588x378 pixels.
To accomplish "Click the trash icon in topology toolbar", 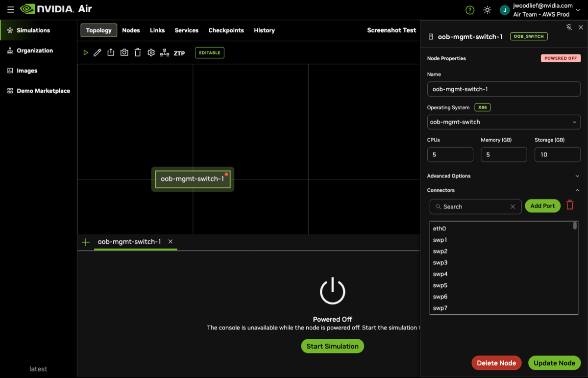I will coord(138,52).
